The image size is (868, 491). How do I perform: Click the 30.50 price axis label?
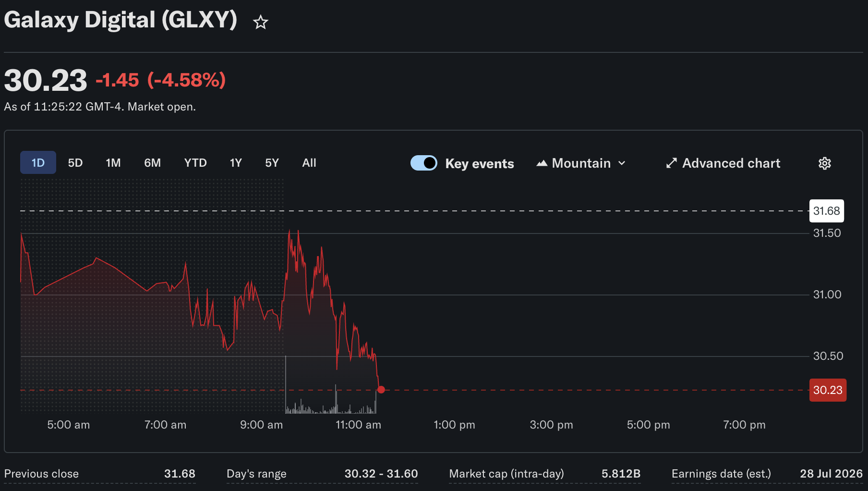[828, 356]
